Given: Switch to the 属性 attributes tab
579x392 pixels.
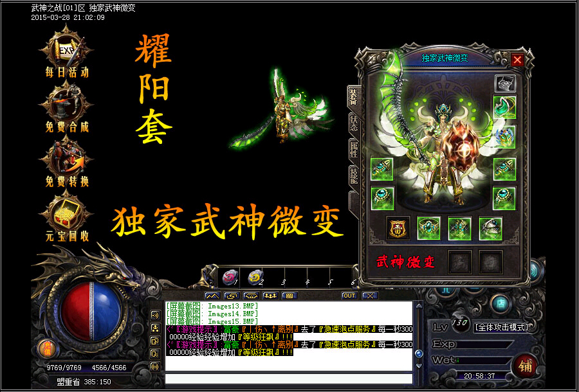Looking at the screenshot, I should click(354, 150).
